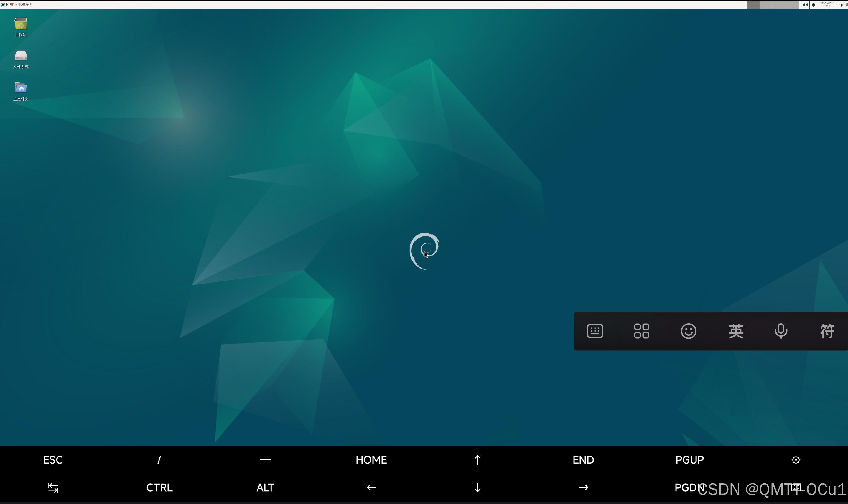Open the four-squares grid in input toolbar
This screenshot has width=848, height=504.
[x=641, y=331]
